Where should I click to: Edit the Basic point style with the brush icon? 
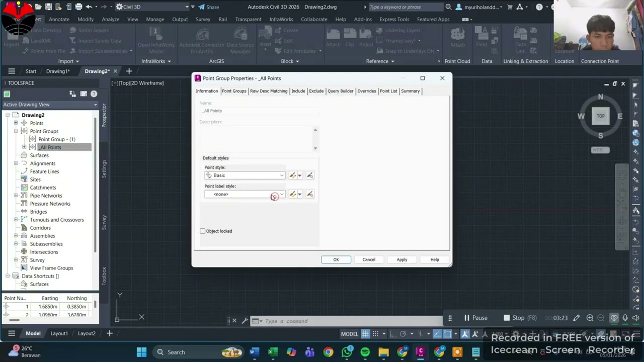(292, 175)
